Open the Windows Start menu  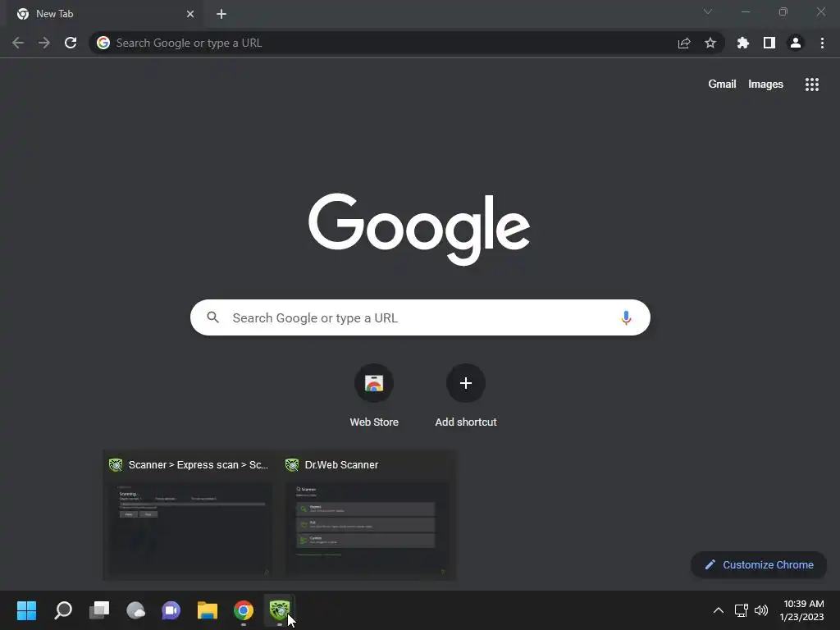pos(27,610)
